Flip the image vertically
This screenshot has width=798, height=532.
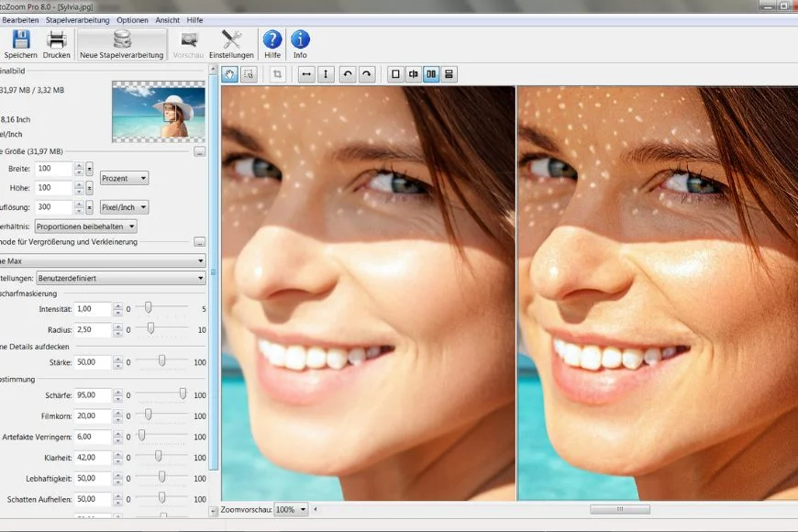pyautogui.click(x=326, y=74)
